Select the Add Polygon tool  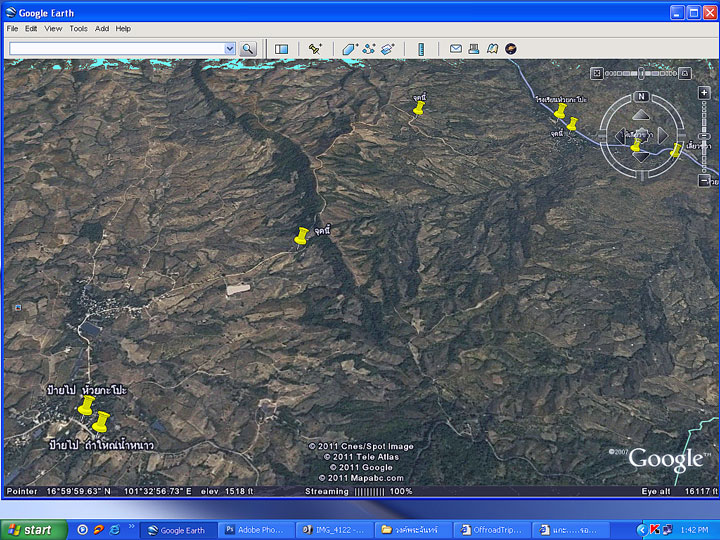tap(349, 48)
